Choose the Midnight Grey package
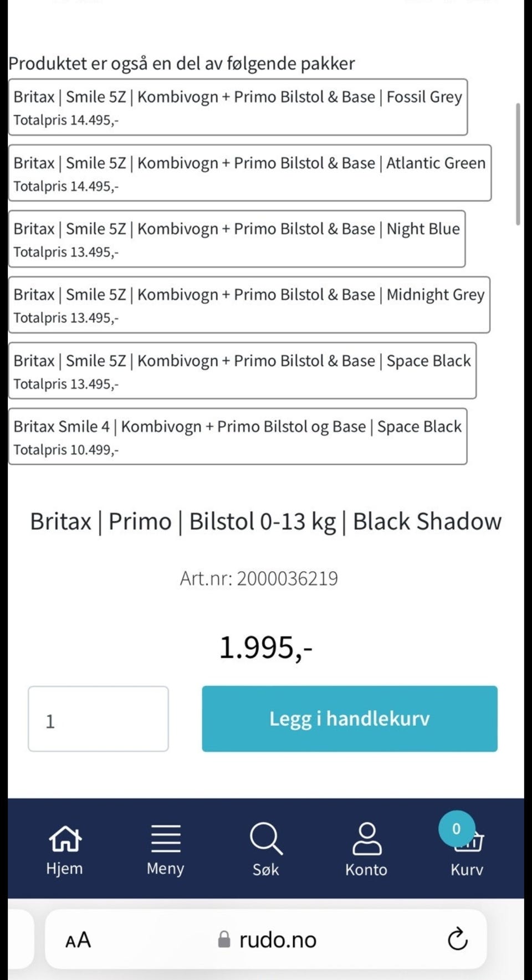The image size is (532, 980). [x=249, y=305]
